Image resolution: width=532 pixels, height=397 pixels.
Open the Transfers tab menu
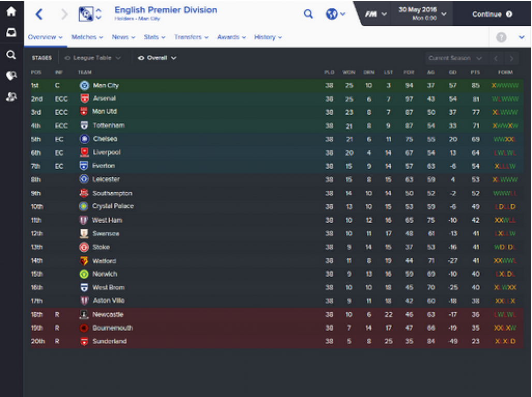pos(191,37)
